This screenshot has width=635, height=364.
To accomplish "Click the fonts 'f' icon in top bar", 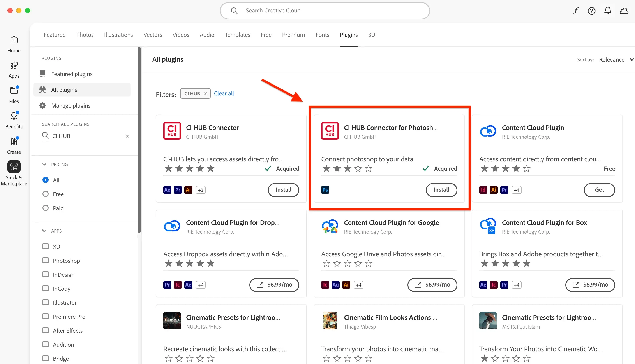I will pyautogui.click(x=576, y=11).
